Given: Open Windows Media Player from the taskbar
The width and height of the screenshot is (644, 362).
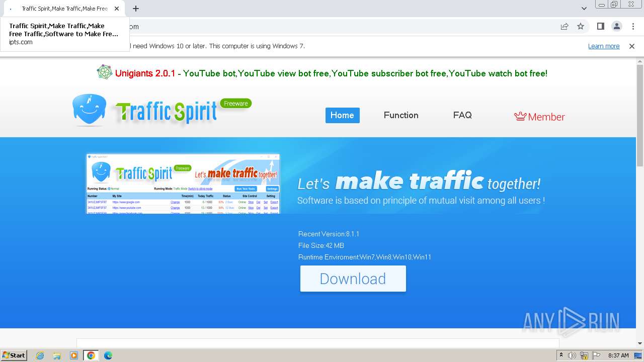Looking at the screenshot, I should (x=74, y=355).
